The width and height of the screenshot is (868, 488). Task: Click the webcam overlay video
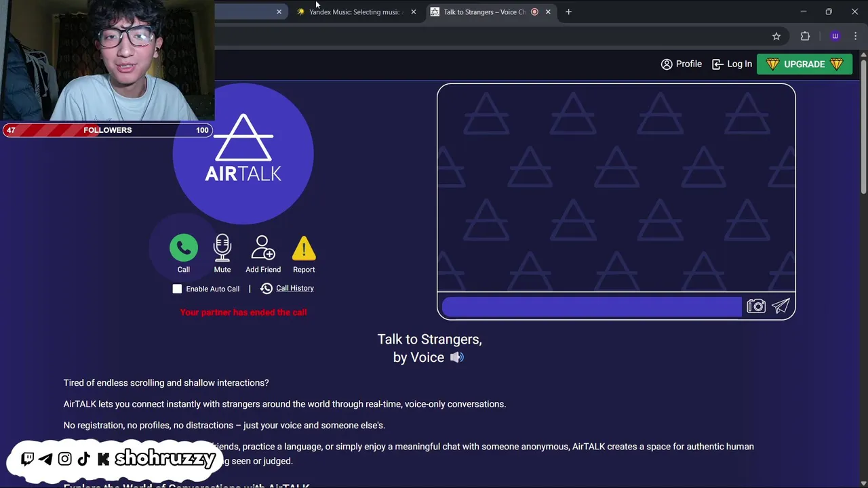(x=107, y=61)
